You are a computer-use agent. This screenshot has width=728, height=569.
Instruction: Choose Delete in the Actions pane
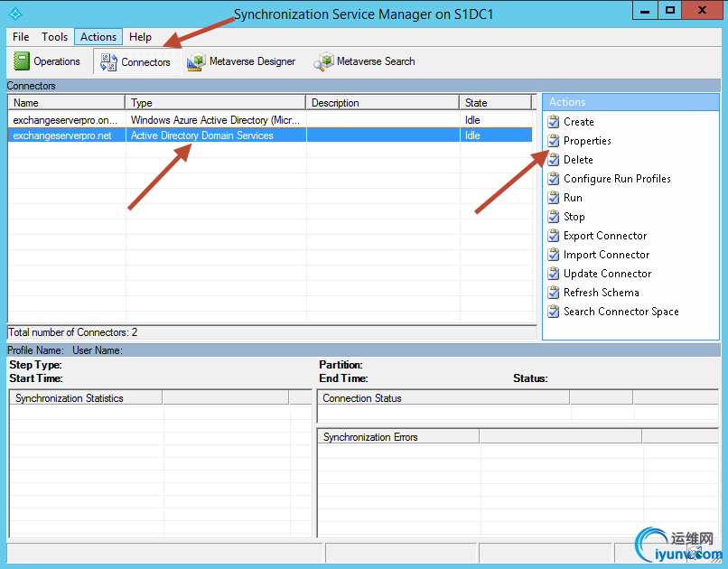coord(578,160)
